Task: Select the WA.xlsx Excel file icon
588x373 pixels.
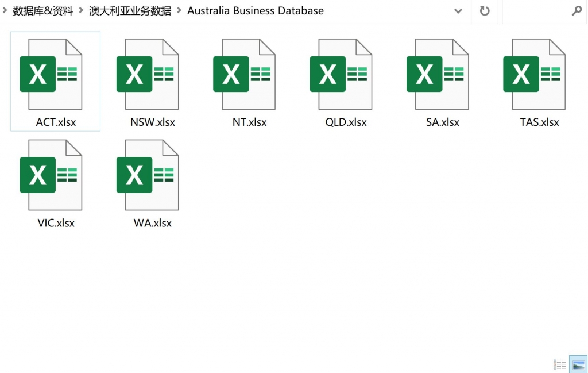Action: tap(148, 175)
